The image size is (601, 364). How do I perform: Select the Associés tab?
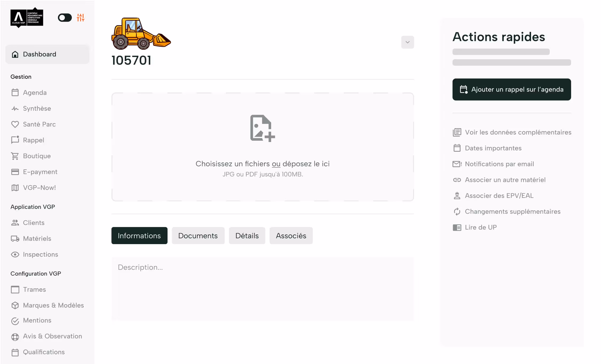pos(291,236)
